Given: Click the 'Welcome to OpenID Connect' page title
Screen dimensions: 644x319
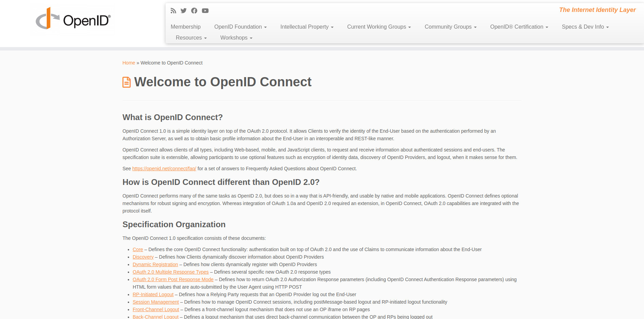Looking at the screenshot, I should click(223, 82).
